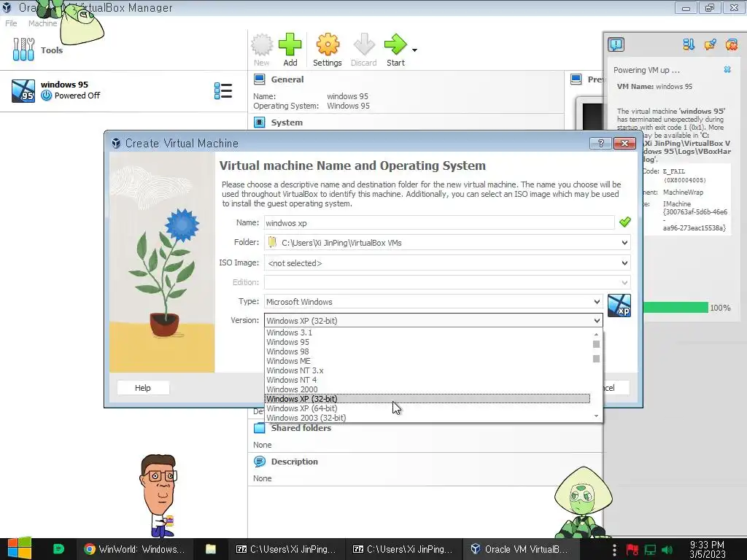Click the system tray overflow dots

(614, 550)
